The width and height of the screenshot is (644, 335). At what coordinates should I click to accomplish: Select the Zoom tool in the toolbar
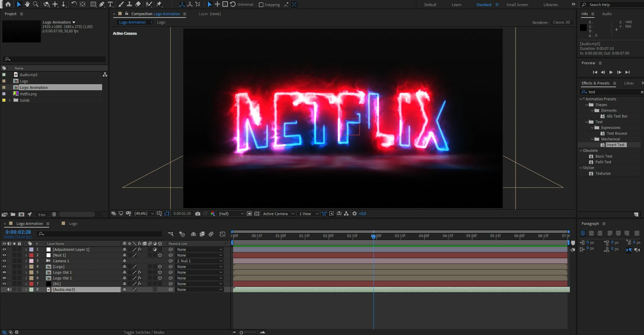coord(36,4)
